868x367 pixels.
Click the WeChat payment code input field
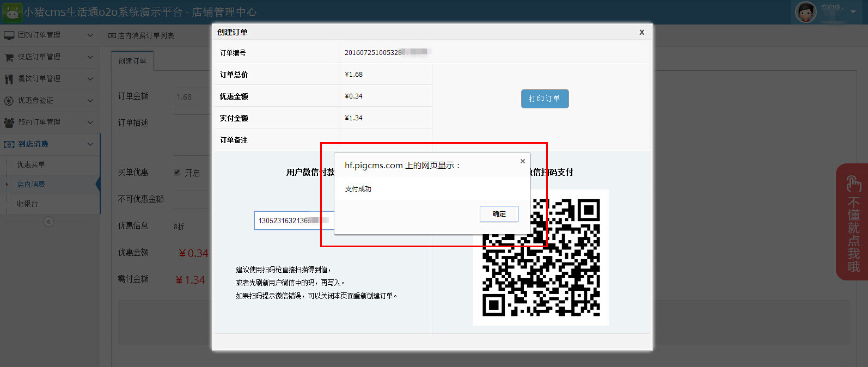pyautogui.click(x=294, y=221)
